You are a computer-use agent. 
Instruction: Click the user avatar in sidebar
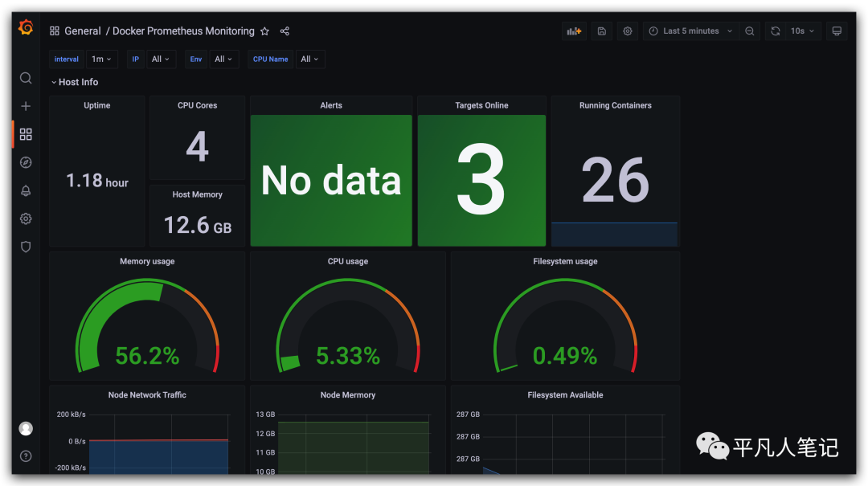(x=26, y=428)
